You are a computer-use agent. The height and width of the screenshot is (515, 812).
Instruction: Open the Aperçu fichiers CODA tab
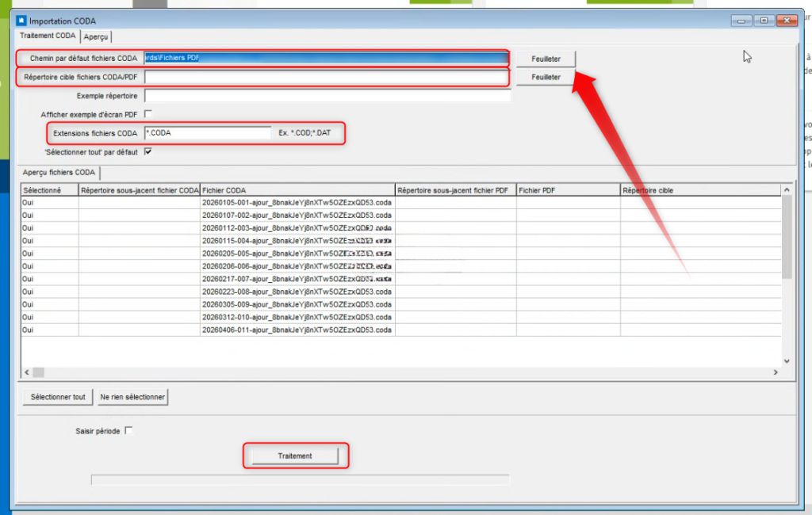pyautogui.click(x=59, y=172)
